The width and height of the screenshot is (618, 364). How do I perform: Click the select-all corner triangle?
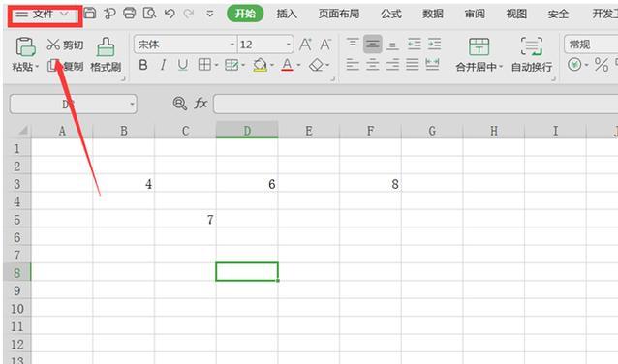[x=23, y=130]
